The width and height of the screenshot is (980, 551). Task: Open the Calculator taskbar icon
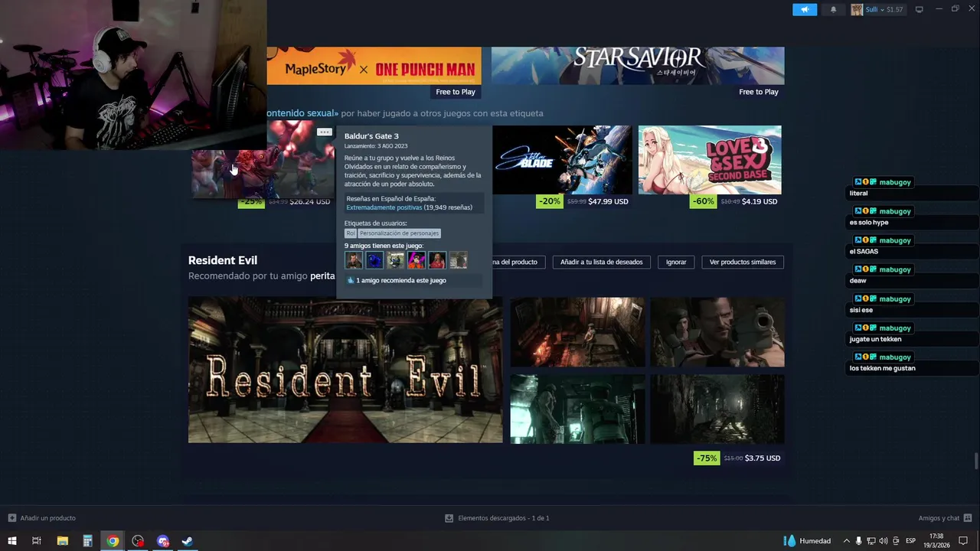pyautogui.click(x=87, y=541)
